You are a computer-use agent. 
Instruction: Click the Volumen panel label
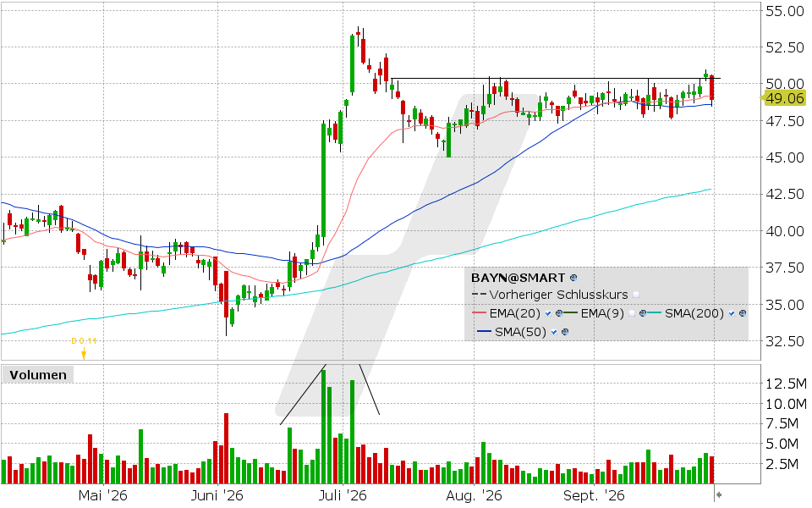pyautogui.click(x=38, y=375)
